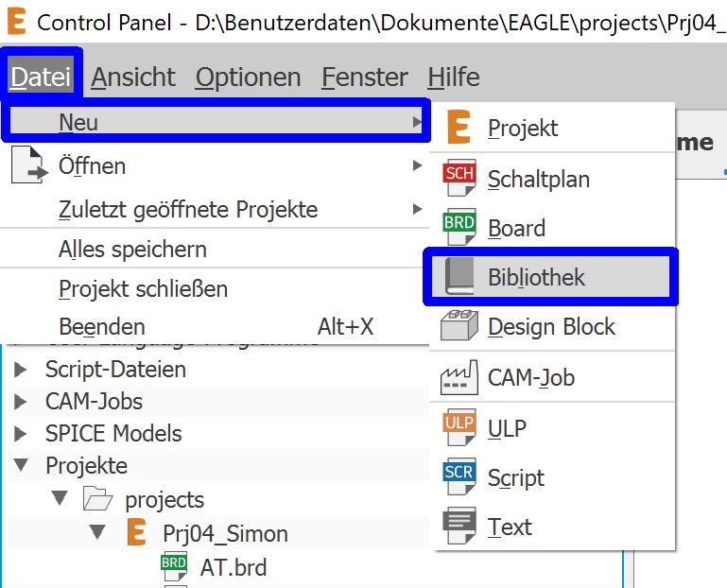Click the CAM-Job factory icon
Screen dimensions: 727x588
click(x=459, y=378)
